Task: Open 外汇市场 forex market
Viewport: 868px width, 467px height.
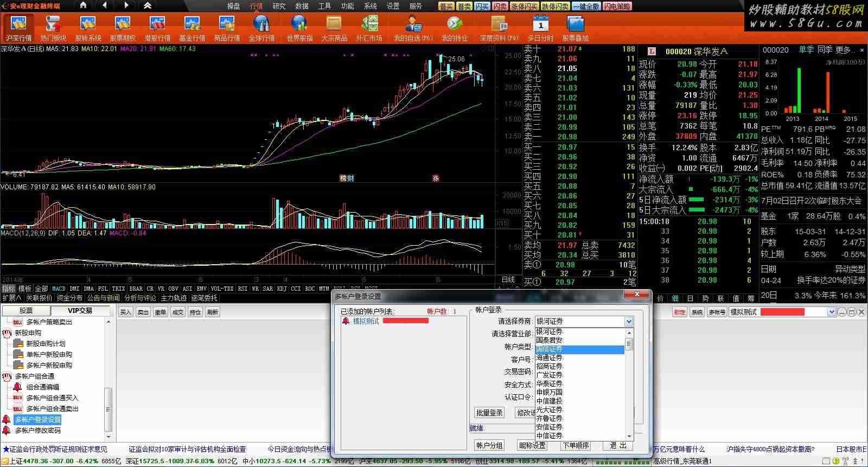Action: click(369, 28)
